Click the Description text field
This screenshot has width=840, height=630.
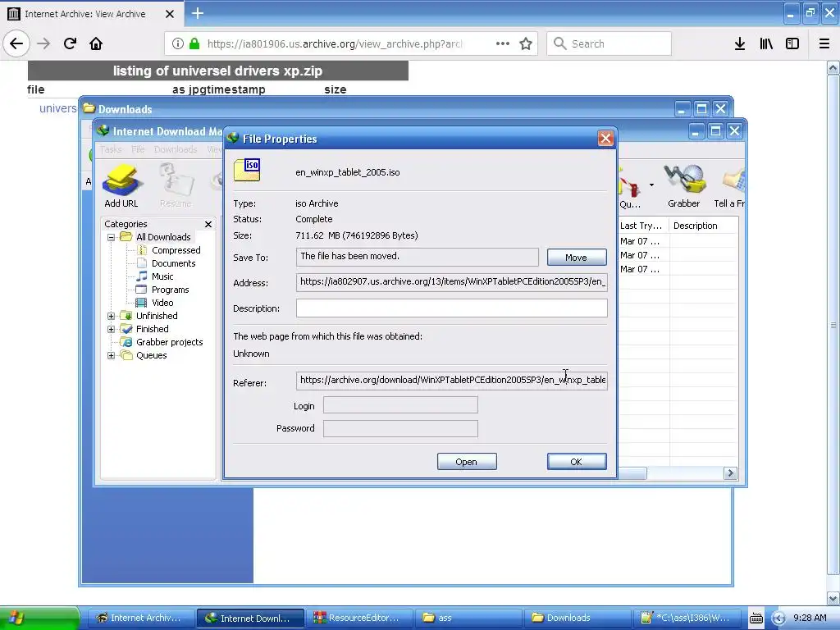tap(452, 308)
